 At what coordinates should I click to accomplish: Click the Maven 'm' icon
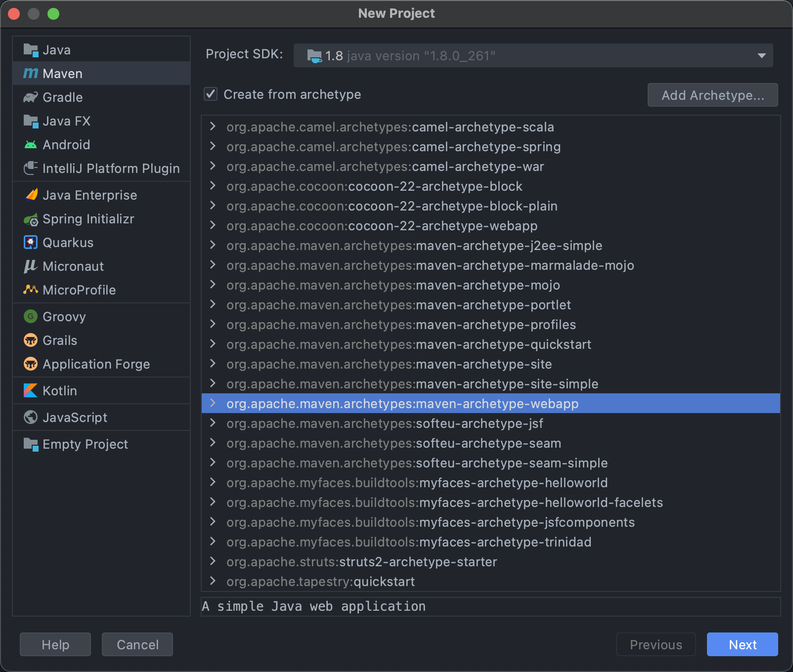(31, 74)
